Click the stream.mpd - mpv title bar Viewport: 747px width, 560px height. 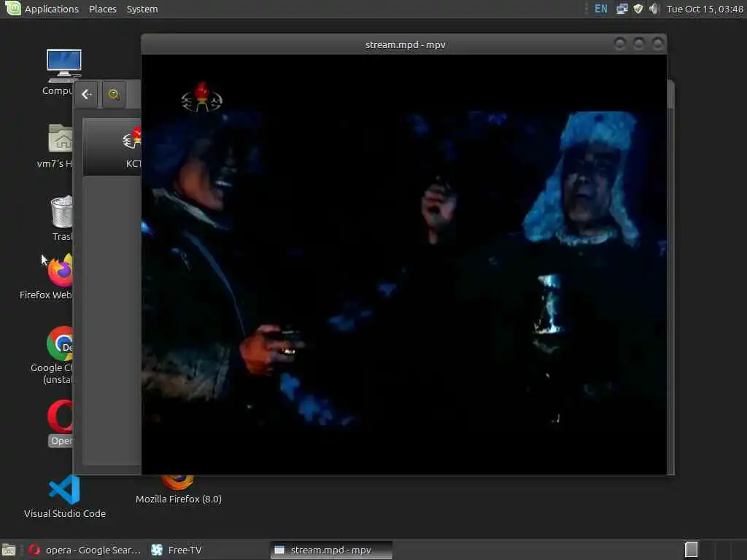[405, 44]
